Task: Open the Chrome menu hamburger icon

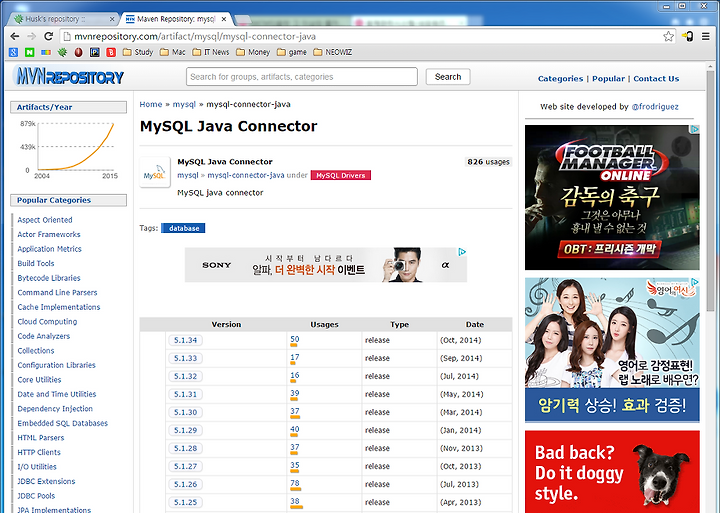Action: (x=706, y=36)
